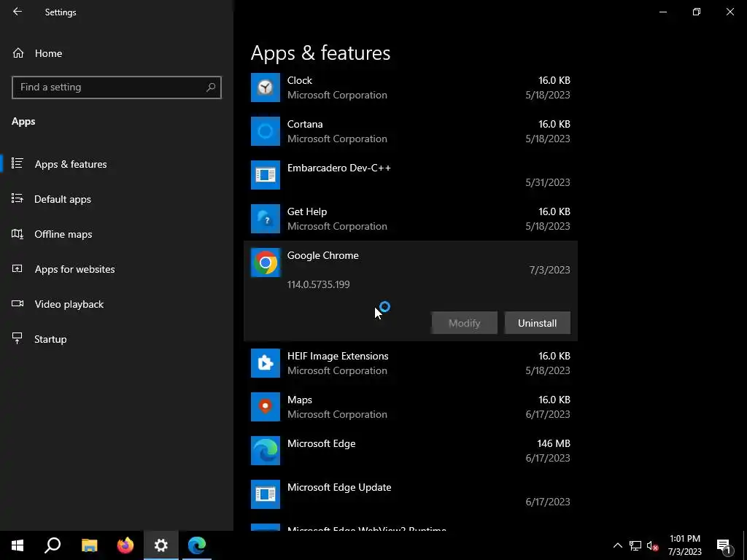Click the 146 MB size of Microsoft Edge
This screenshot has width=747, height=560.
click(554, 443)
